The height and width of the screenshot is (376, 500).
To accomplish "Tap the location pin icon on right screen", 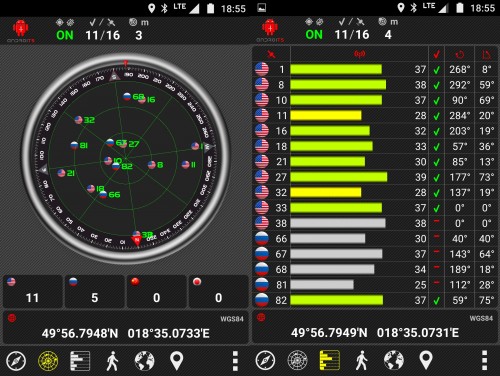I will point(426,360).
